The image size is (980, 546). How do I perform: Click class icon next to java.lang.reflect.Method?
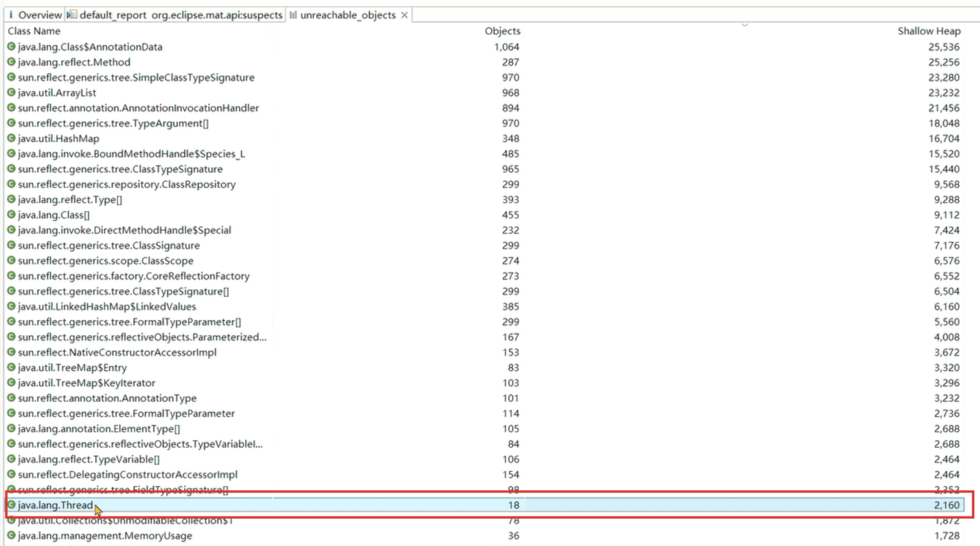(x=11, y=62)
